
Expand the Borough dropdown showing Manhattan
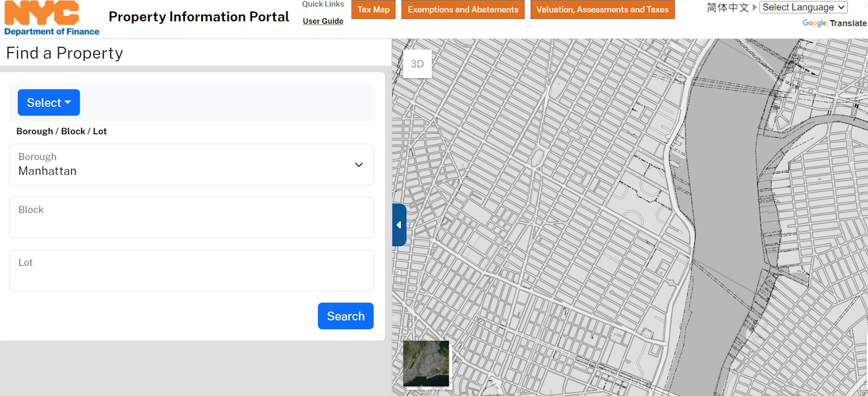[x=191, y=164]
